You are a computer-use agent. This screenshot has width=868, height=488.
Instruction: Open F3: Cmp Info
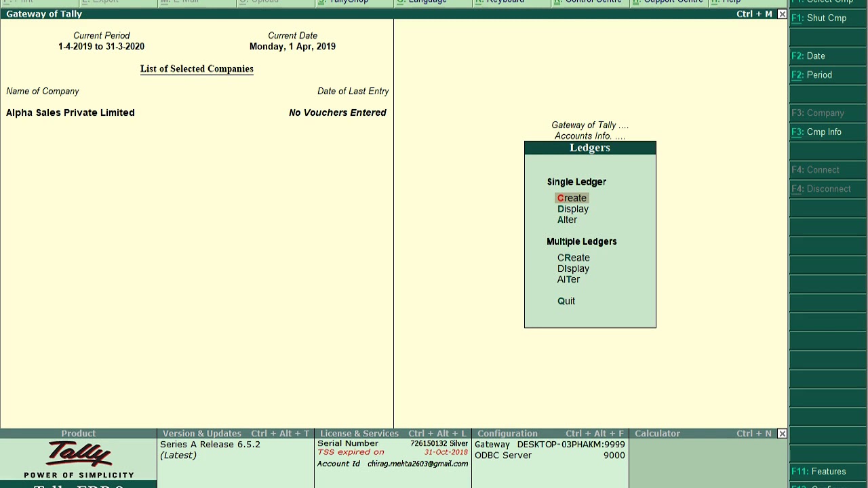point(828,132)
